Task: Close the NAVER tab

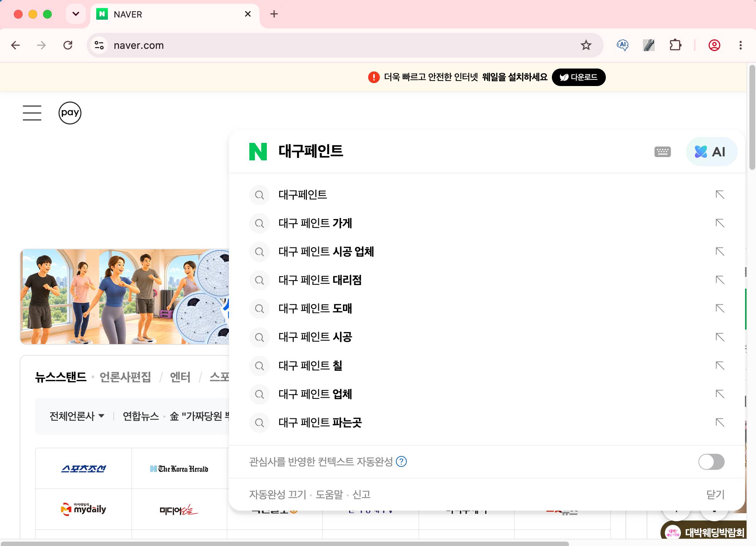Action: 248,14
